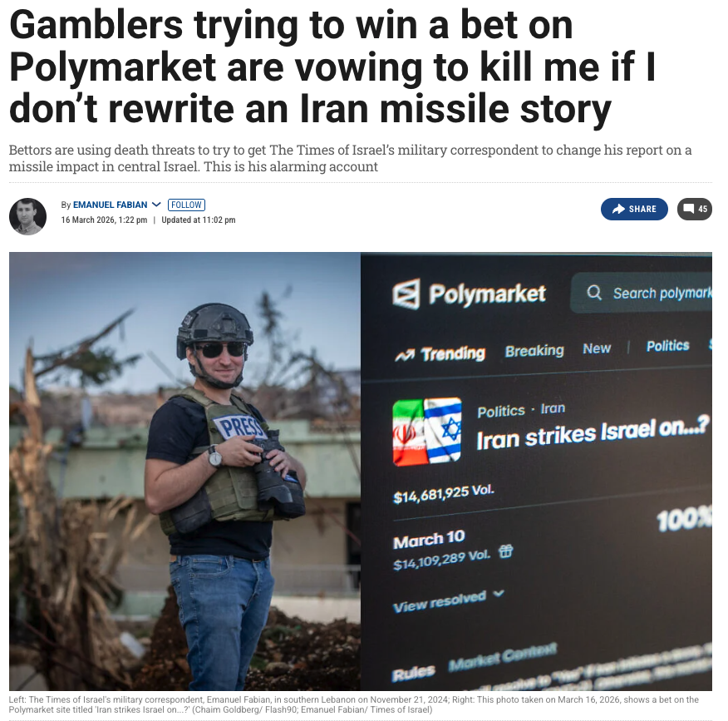Click the Iran and Israel flags icon
This screenshot has height=721, width=728.
pyautogui.click(x=427, y=432)
